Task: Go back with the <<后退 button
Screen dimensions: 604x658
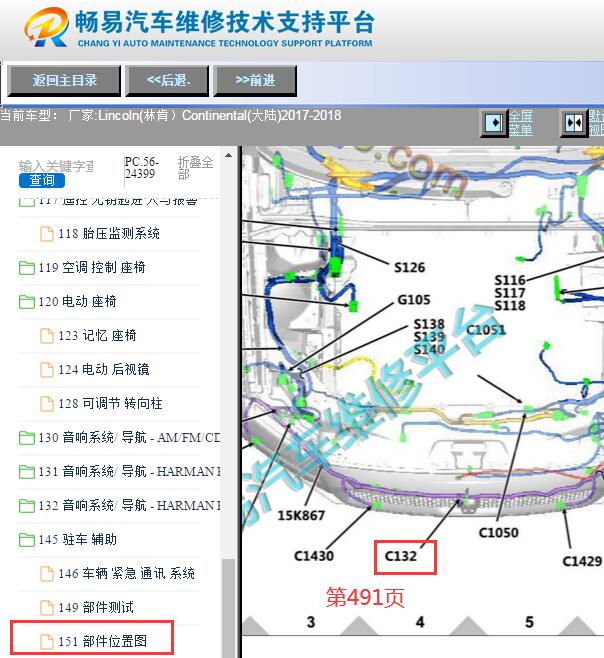Action: click(167, 81)
